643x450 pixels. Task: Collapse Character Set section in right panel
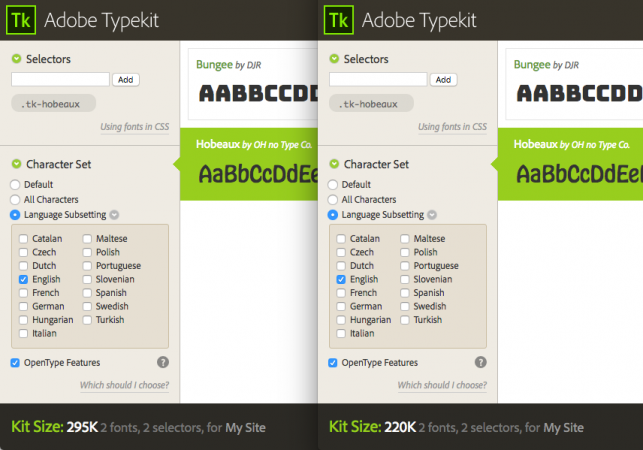tap(334, 164)
